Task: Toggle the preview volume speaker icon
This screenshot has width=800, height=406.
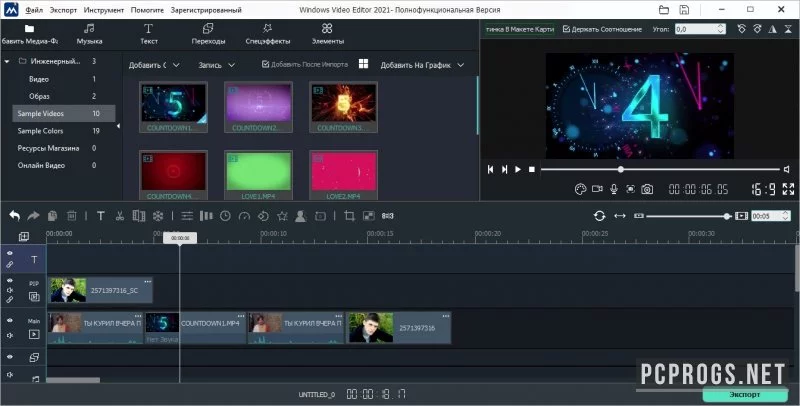Action: (x=787, y=169)
